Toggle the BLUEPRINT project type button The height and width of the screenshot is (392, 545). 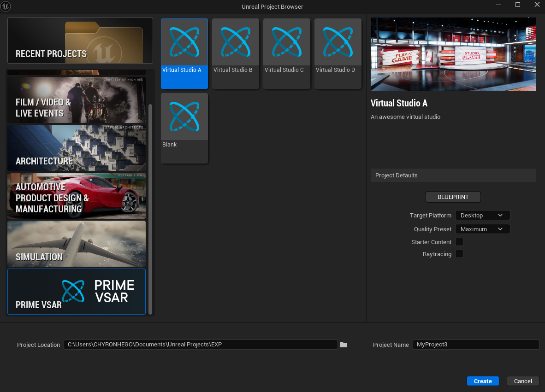(453, 197)
